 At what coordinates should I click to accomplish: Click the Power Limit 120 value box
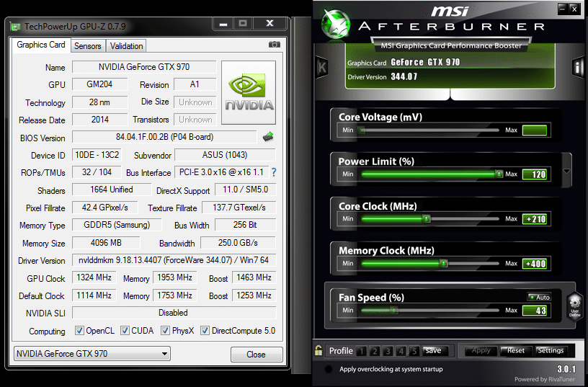535,174
